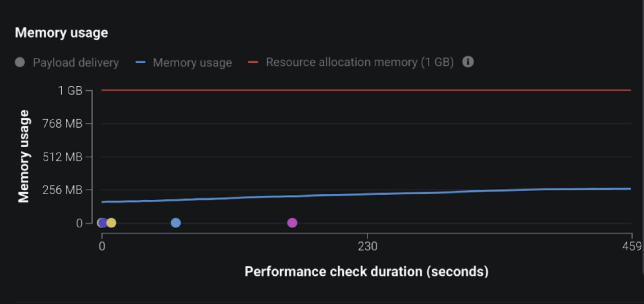Image resolution: width=644 pixels, height=304 pixels.
Task: Select the purple payload delivery dot
Action: coord(103,223)
